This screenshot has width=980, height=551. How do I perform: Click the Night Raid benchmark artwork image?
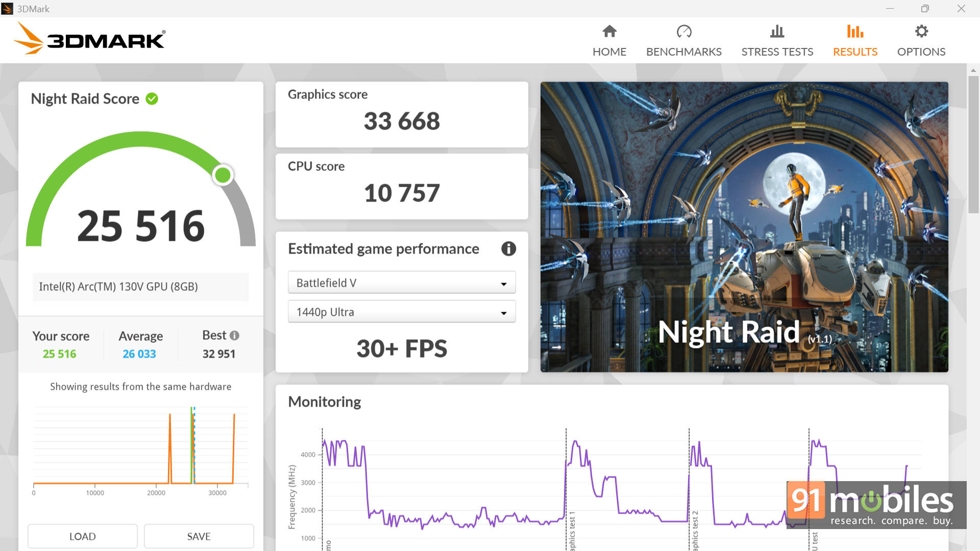(744, 227)
